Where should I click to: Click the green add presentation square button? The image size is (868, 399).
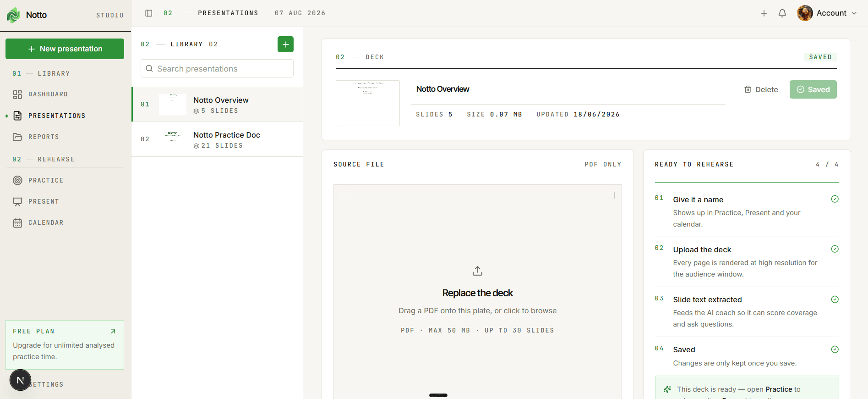pyautogui.click(x=285, y=44)
